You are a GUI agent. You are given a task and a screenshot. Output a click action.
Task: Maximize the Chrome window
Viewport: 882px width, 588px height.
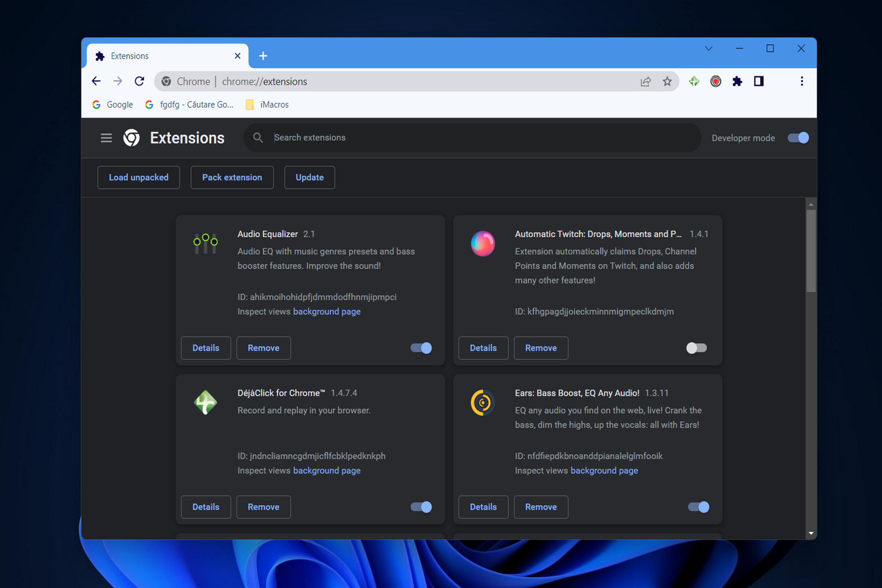pyautogui.click(x=770, y=49)
